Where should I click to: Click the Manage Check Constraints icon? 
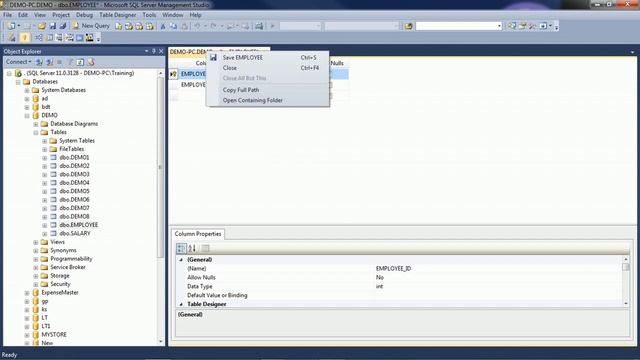[x=80, y=38]
